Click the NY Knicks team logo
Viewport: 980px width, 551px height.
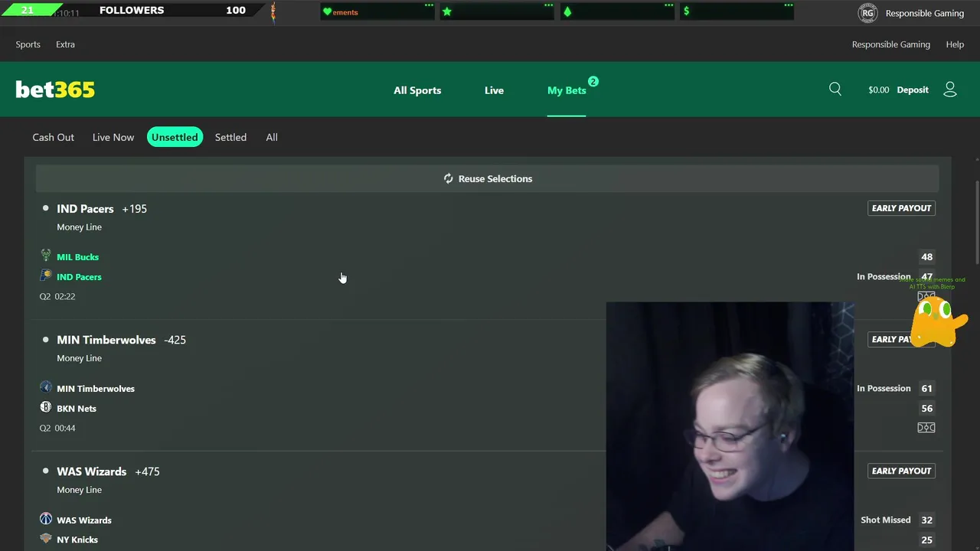(46, 539)
